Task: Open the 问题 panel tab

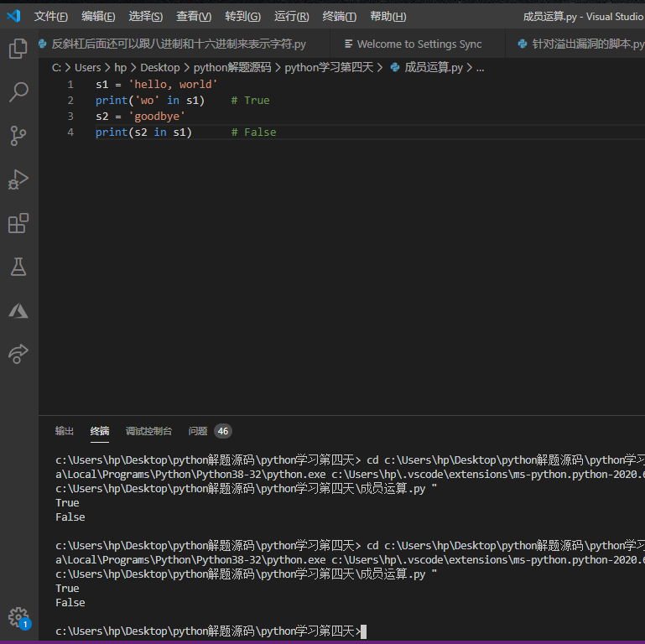Action: coord(198,431)
